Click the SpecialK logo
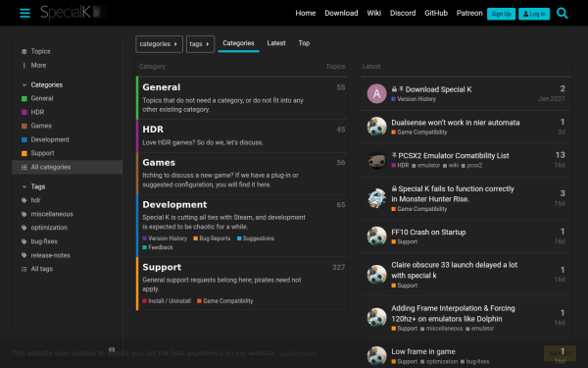This screenshot has width=588, height=368. tap(73, 13)
